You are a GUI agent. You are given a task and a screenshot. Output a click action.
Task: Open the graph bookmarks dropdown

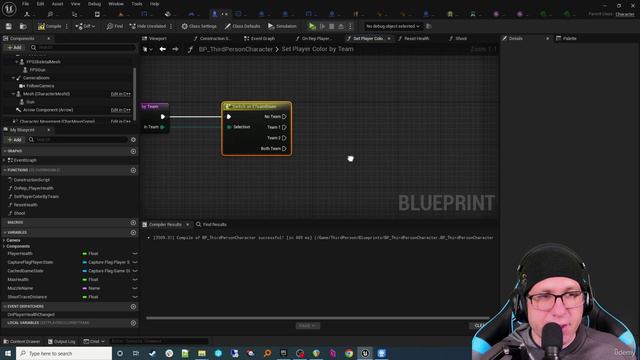[x=148, y=49]
